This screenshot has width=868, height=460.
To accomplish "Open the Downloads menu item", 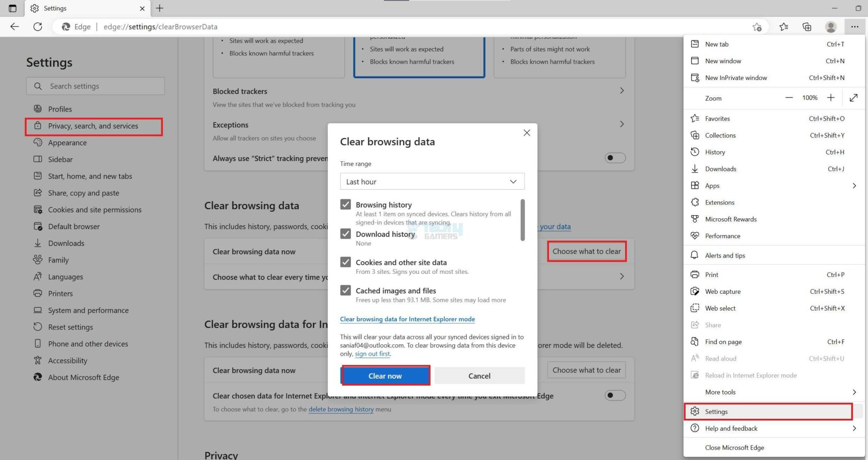I will pyautogui.click(x=720, y=169).
